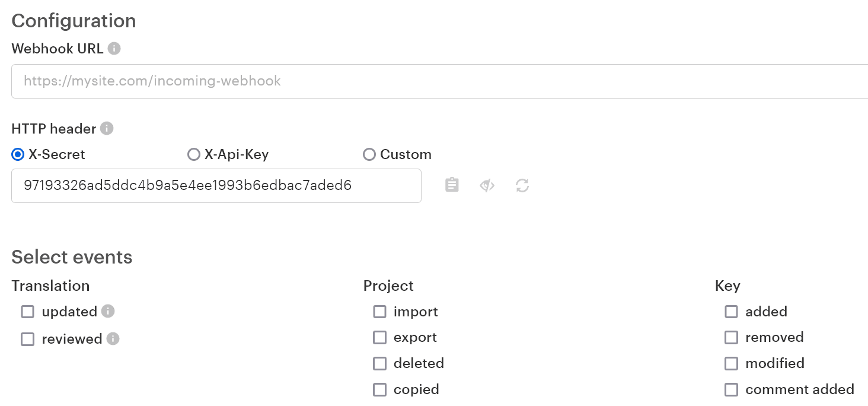This screenshot has height=406, width=868.
Task: Check the Project import event
Action: click(379, 312)
